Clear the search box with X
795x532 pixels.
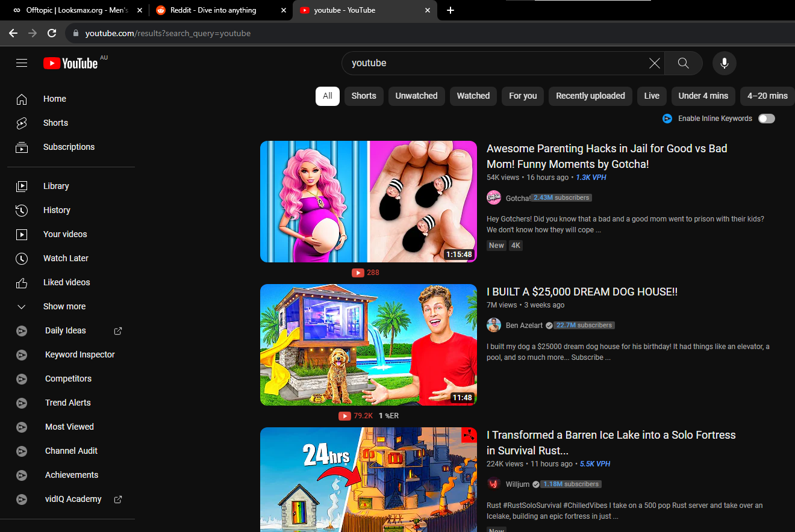tap(654, 63)
